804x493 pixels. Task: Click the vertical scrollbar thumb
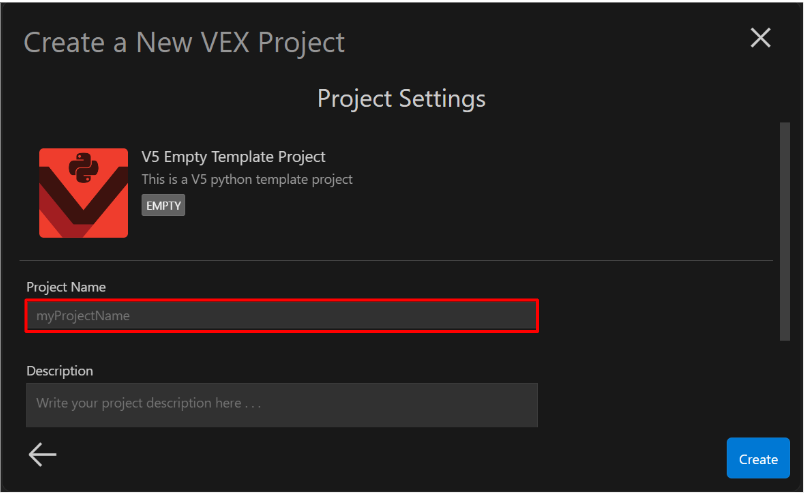point(785,230)
